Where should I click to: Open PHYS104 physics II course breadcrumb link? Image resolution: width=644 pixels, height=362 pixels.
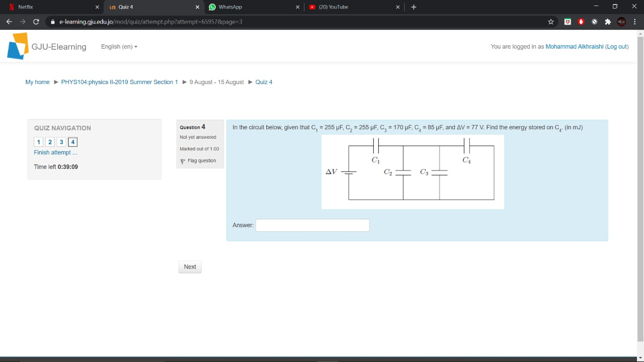(x=120, y=82)
